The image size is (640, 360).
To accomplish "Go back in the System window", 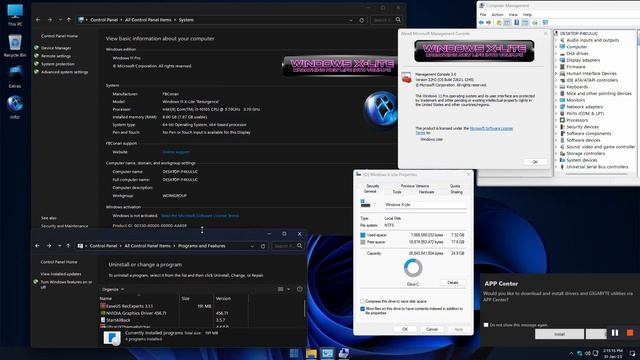I will click(38, 20).
